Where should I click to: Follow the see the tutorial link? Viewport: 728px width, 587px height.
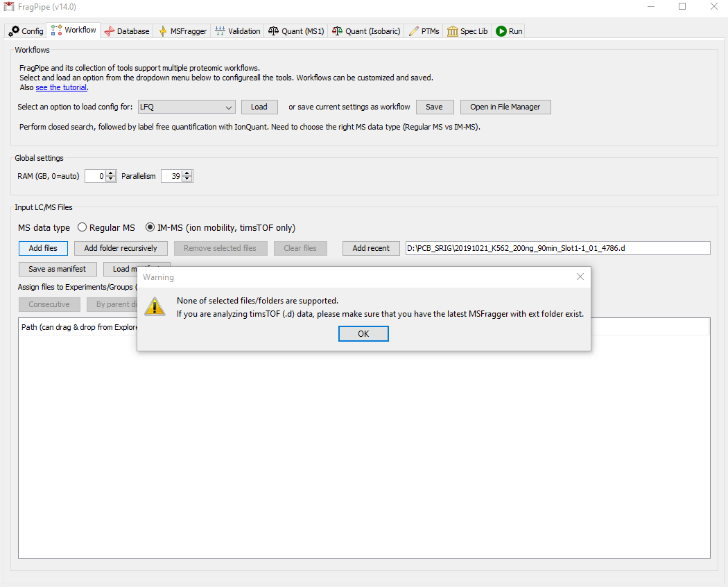(x=61, y=87)
